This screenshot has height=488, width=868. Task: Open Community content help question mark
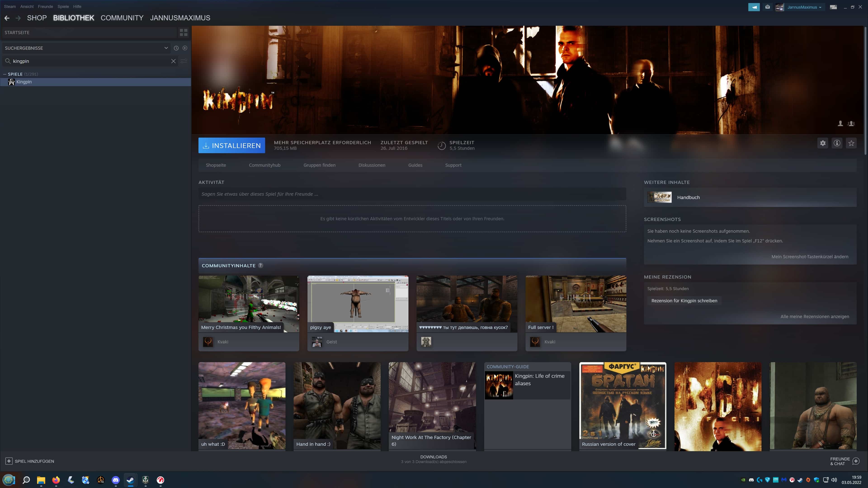click(x=260, y=265)
